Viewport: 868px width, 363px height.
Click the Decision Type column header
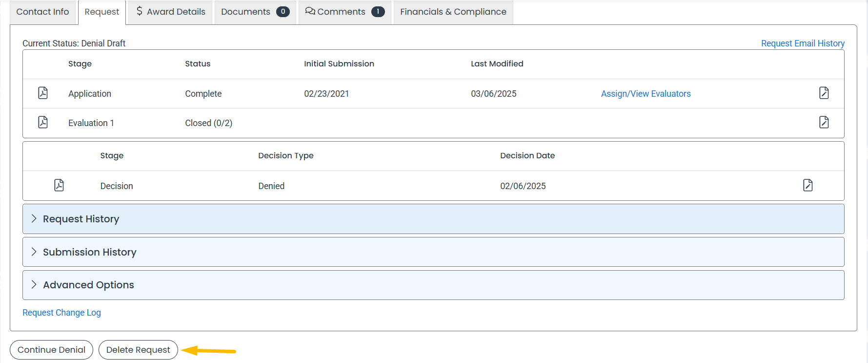point(285,155)
